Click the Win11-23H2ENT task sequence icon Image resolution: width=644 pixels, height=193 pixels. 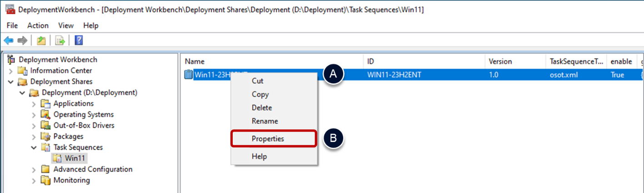189,75
